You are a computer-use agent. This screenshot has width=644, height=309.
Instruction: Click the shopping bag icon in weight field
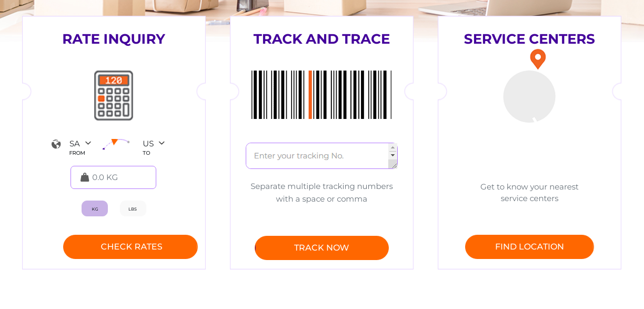point(85,177)
